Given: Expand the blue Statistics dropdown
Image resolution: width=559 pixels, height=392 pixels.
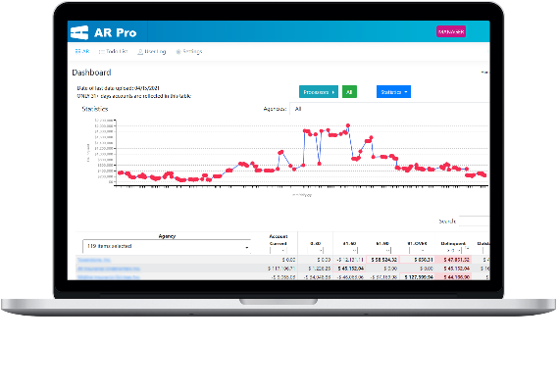Looking at the screenshot, I should coord(393,92).
